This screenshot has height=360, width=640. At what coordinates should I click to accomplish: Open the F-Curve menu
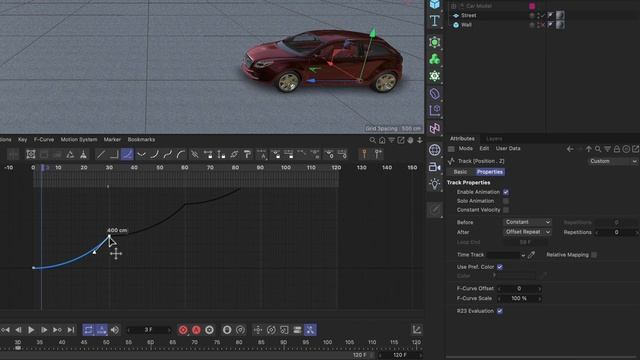(44, 140)
